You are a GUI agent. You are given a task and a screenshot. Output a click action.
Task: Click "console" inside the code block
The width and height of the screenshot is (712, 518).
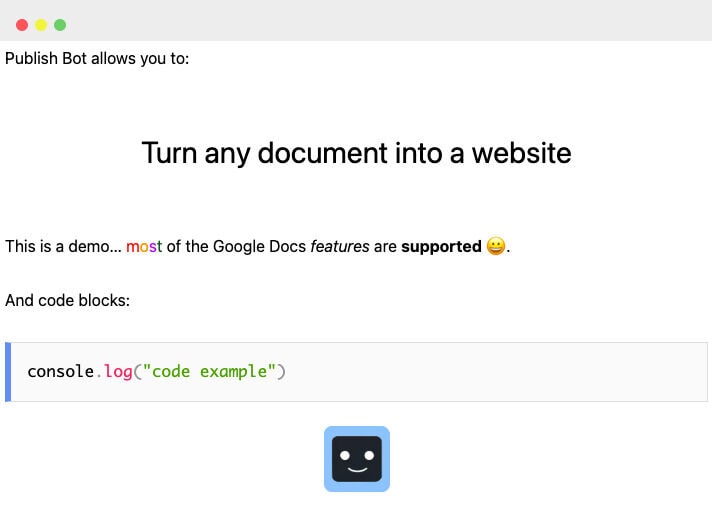coord(60,372)
